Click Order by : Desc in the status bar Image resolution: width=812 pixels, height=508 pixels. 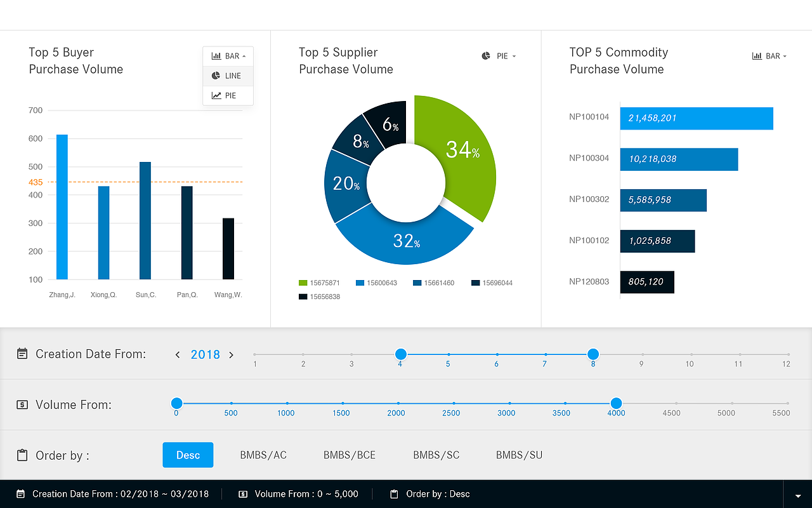point(438,494)
